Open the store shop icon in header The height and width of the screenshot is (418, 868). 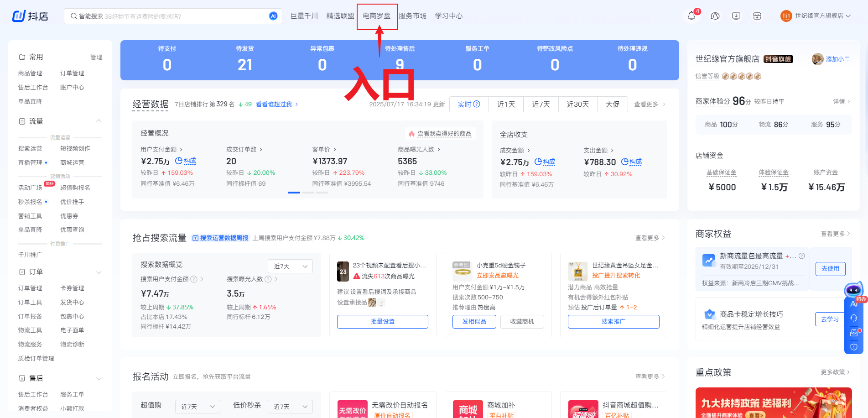[757, 16]
